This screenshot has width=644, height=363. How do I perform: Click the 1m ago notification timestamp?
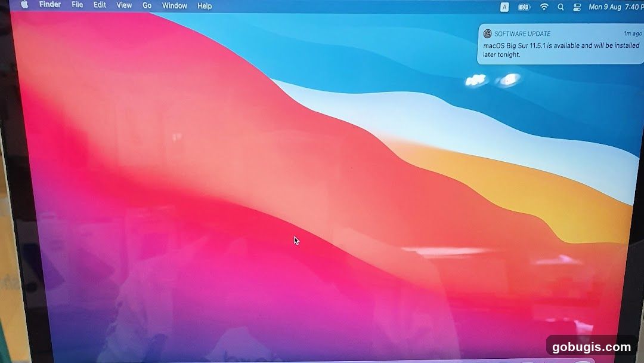pos(633,33)
